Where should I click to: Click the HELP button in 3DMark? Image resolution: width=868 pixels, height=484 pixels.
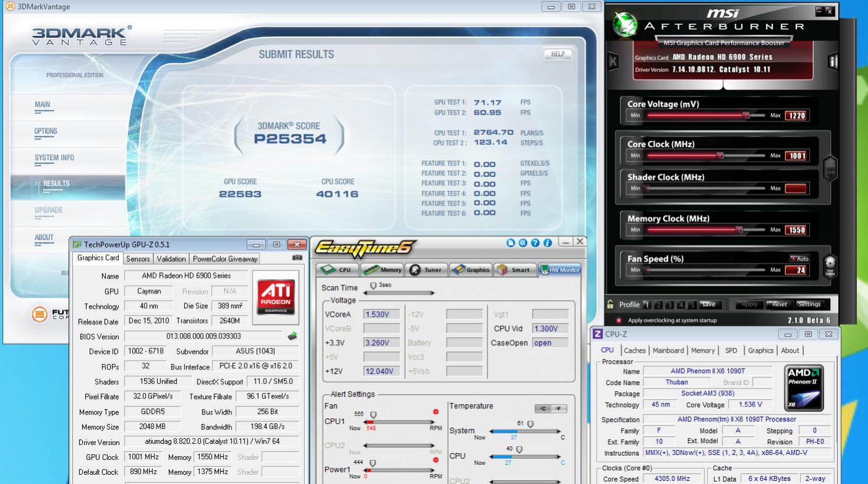click(x=557, y=54)
